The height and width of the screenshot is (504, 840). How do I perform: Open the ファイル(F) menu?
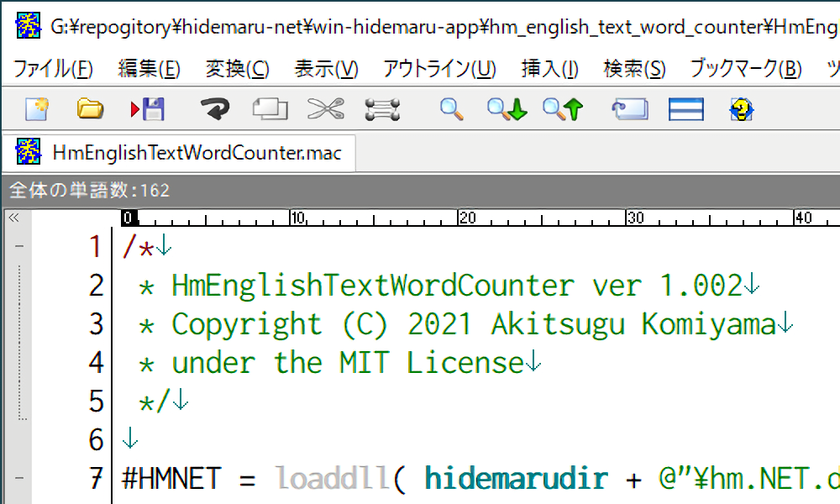[53, 69]
